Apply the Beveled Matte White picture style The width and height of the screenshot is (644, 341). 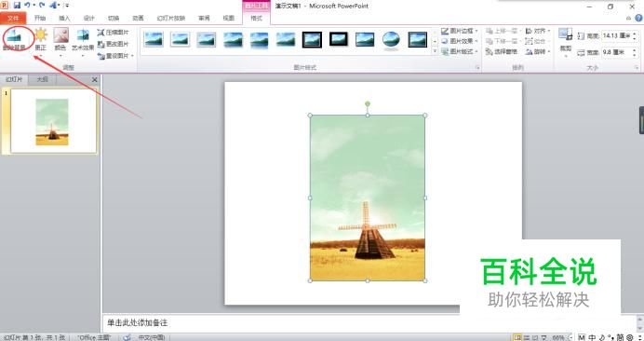coord(180,39)
